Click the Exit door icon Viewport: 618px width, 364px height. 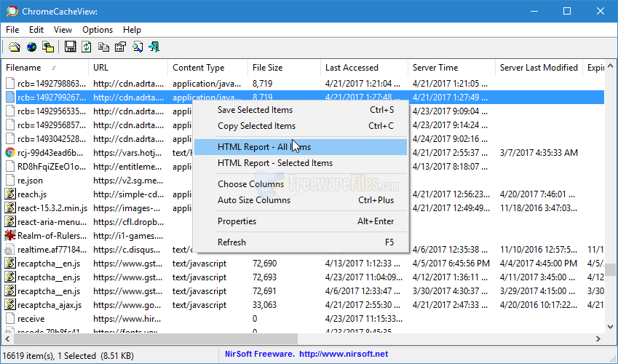pos(154,47)
